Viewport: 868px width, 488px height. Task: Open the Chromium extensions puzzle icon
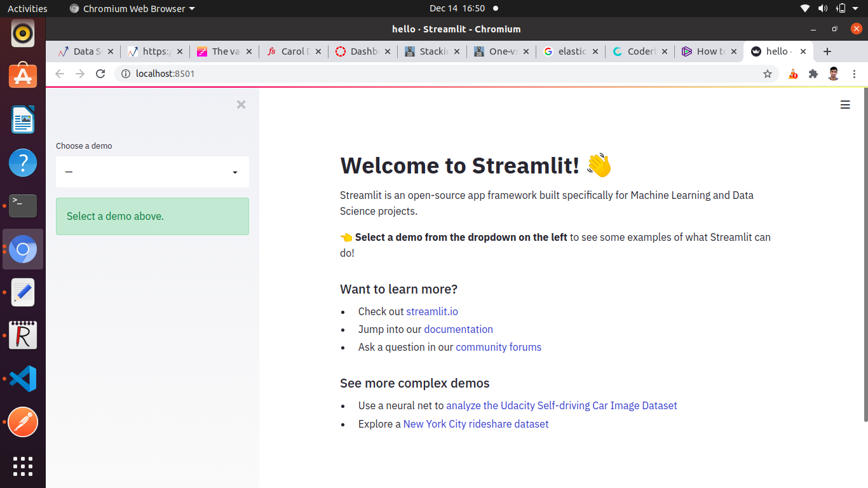[813, 74]
